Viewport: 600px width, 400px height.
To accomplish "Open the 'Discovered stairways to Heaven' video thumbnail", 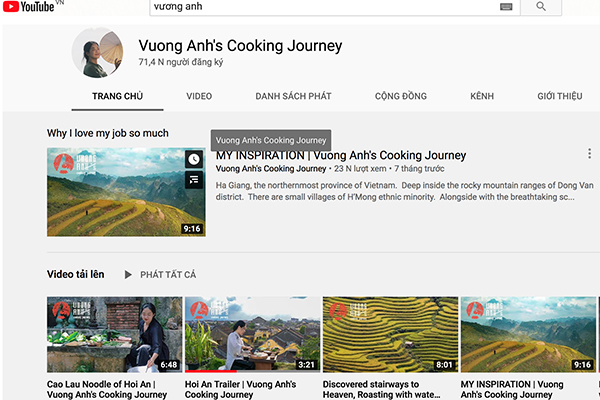I will [x=390, y=334].
